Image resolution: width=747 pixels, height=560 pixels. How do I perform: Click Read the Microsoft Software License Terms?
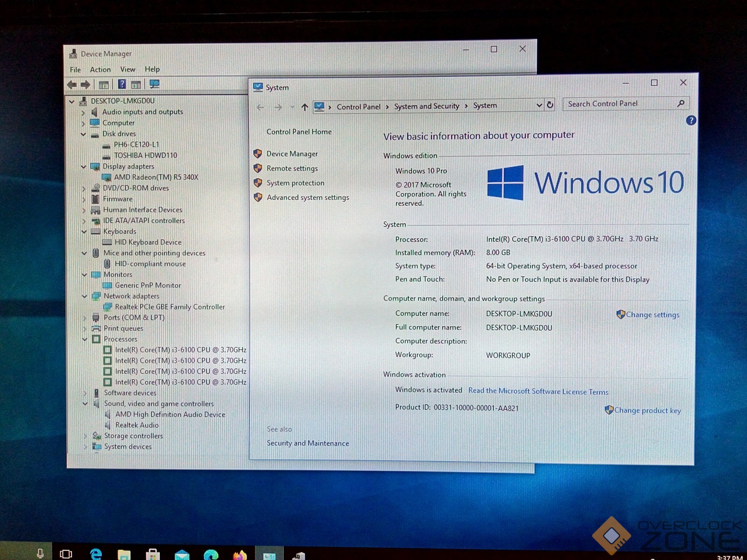pyautogui.click(x=538, y=391)
